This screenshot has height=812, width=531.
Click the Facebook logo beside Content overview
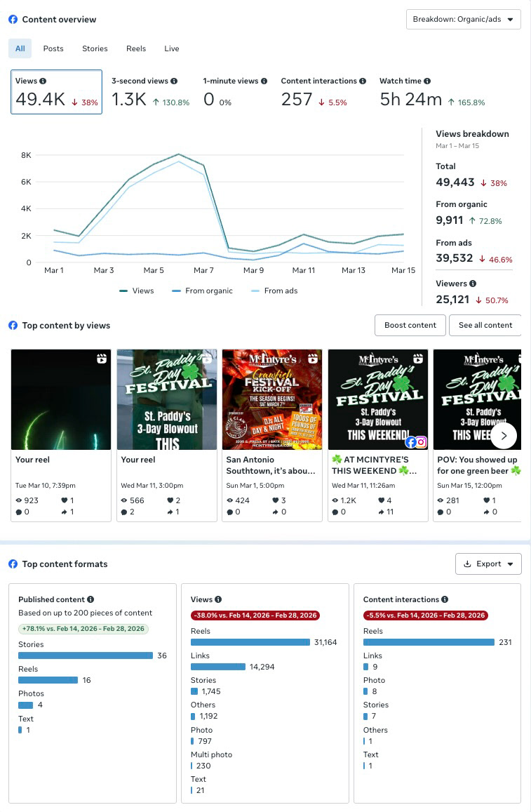tap(13, 19)
